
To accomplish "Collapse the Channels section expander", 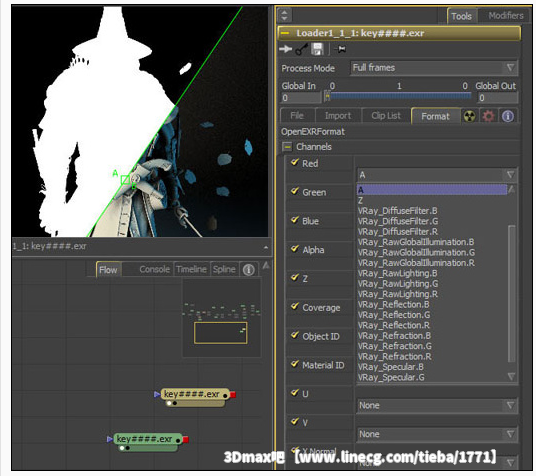I will pyautogui.click(x=287, y=147).
